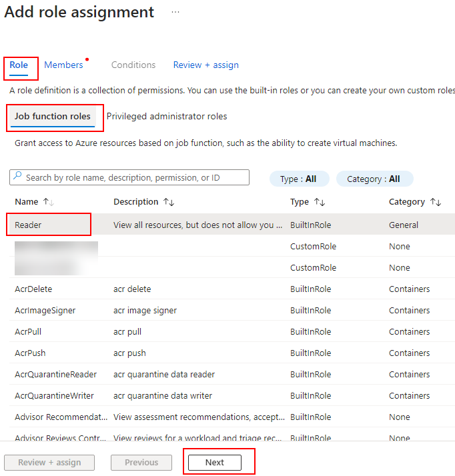
Task: Click Containers category in AcrPull row
Action: coord(410,331)
